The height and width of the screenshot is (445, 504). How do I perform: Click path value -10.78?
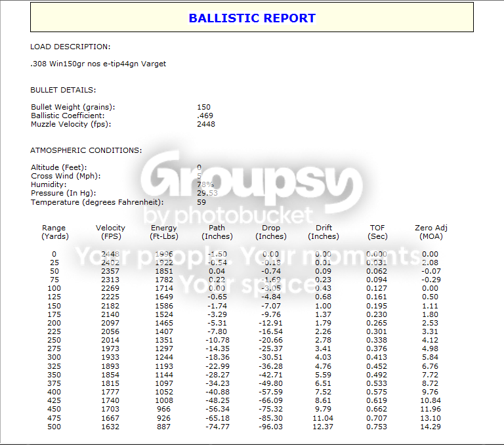(x=217, y=340)
